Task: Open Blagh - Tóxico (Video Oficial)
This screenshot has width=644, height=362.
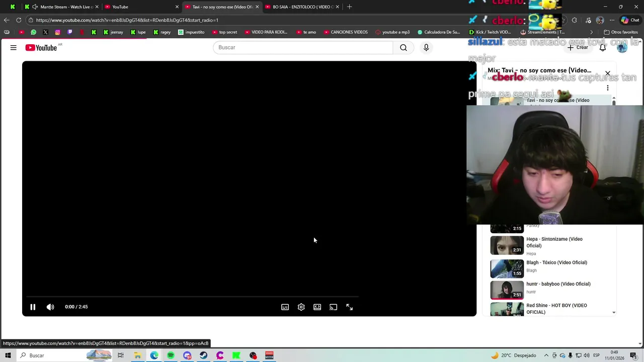Action: (x=556, y=262)
